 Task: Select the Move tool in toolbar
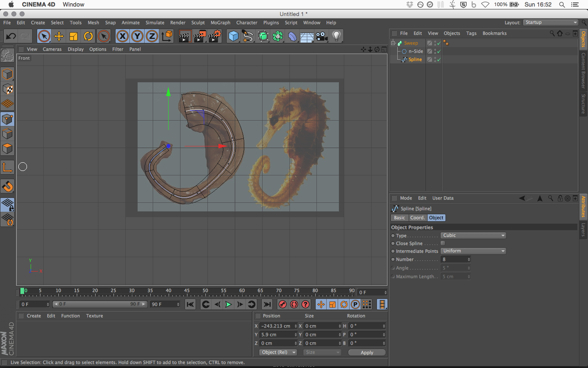tap(59, 36)
